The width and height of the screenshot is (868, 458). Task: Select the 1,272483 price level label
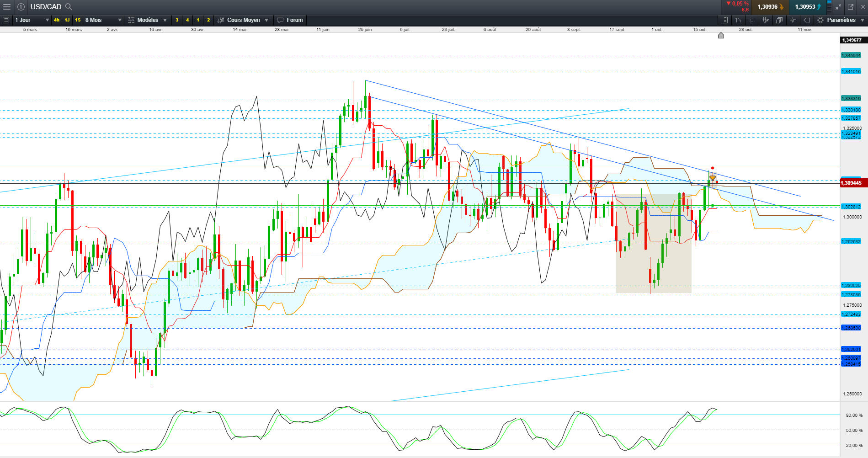click(x=851, y=314)
